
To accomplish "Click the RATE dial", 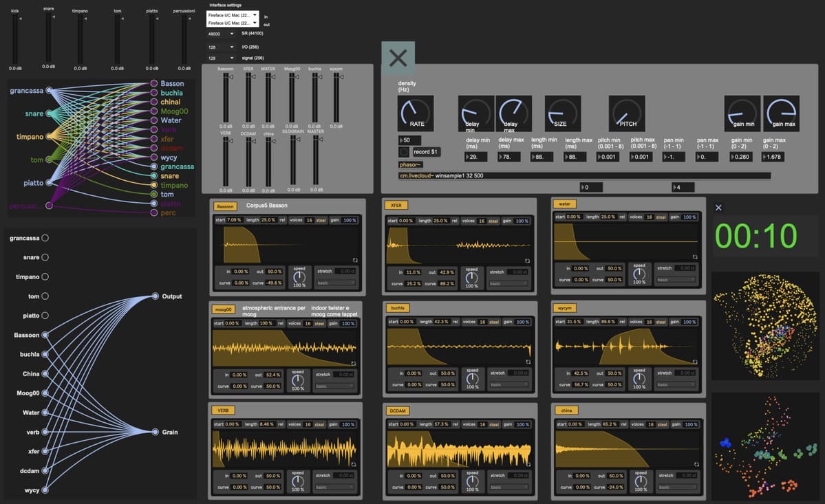I will click(415, 113).
